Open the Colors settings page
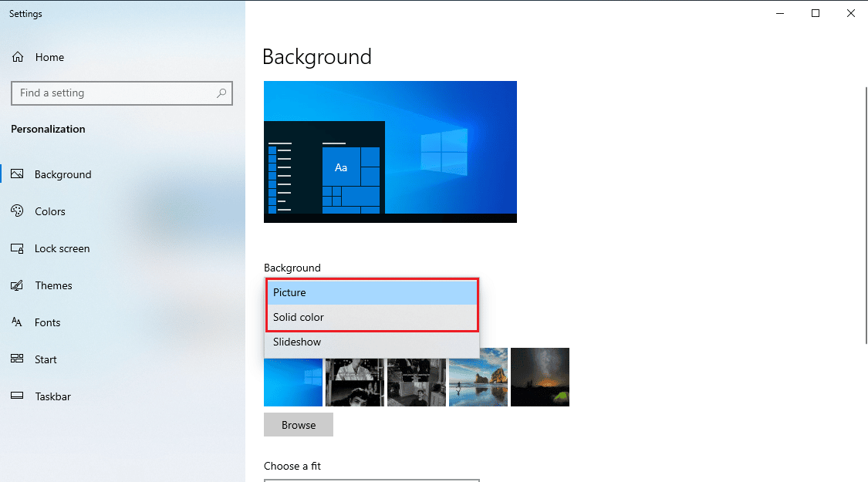Viewport: 868px width, 482px height. 123,211
